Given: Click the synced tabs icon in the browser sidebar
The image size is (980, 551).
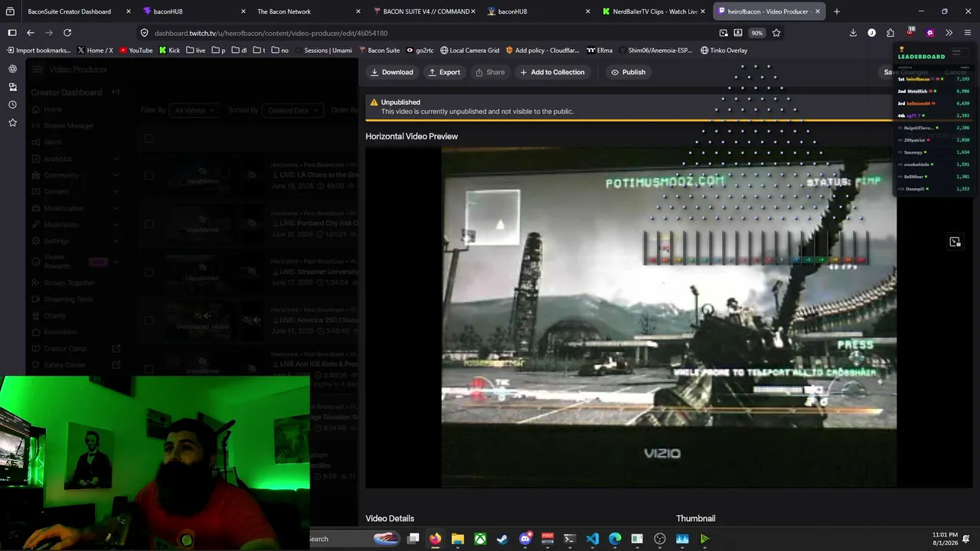Looking at the screenshot, I should pyautogui.click(x=12, y=87).
